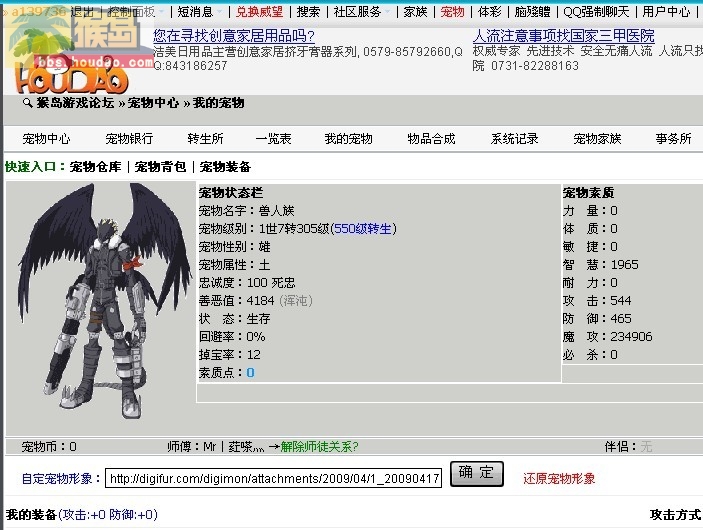Open the 控制面板 dropdown
This screenshot has width=703, height=530.
tap(131, 12)
